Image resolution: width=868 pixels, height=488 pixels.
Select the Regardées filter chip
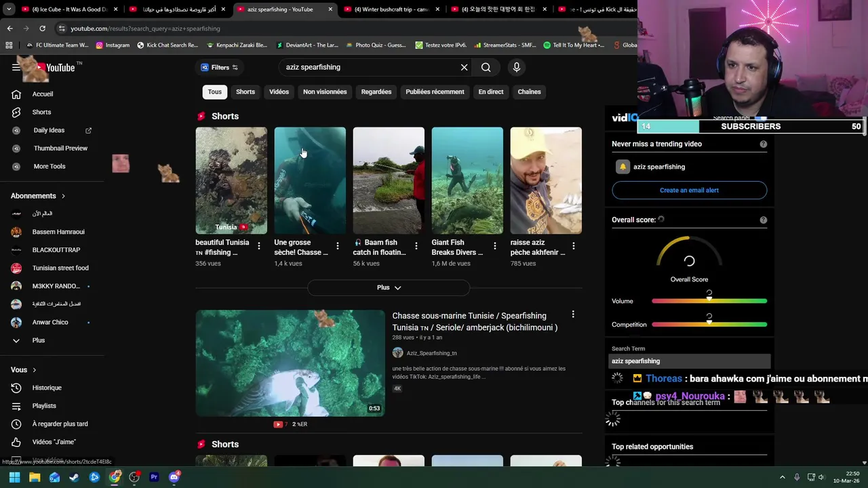pos(376,91)
